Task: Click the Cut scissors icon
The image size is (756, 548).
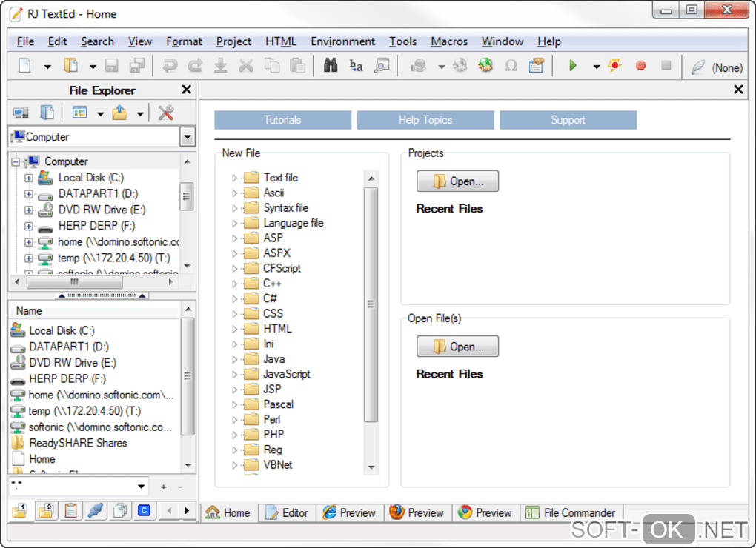Action: point(246,65)
